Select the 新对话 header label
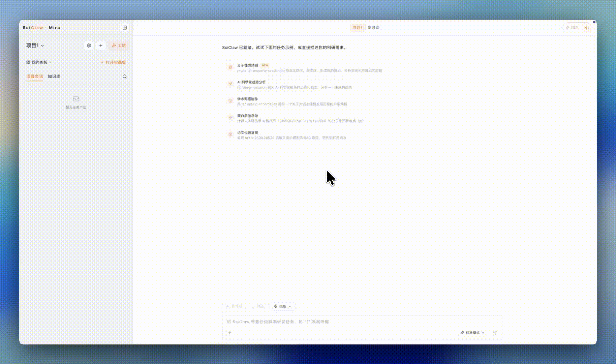Screen dimensions: 616x364 click(373, 28)
